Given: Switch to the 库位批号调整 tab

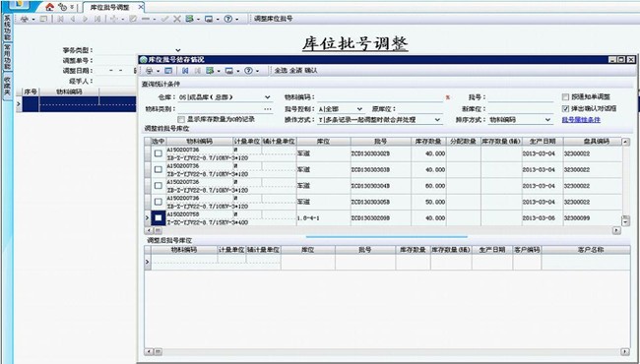Looking at the screenshot, I should point(110,7).
